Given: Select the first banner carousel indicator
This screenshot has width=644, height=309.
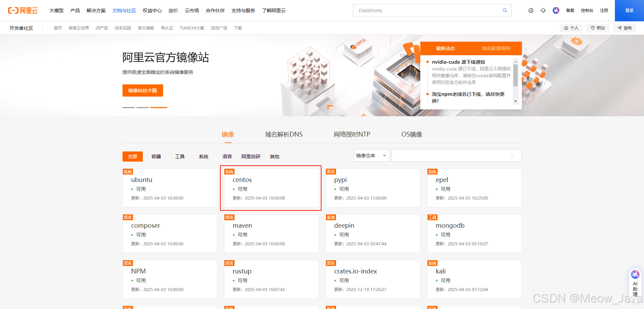Looking at the screenshot, I should click(129, 107).
